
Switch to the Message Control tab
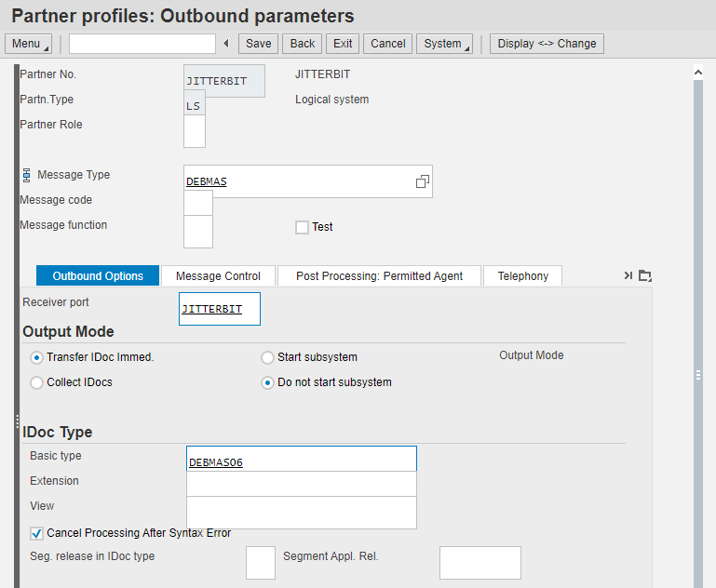pos(218,276)
